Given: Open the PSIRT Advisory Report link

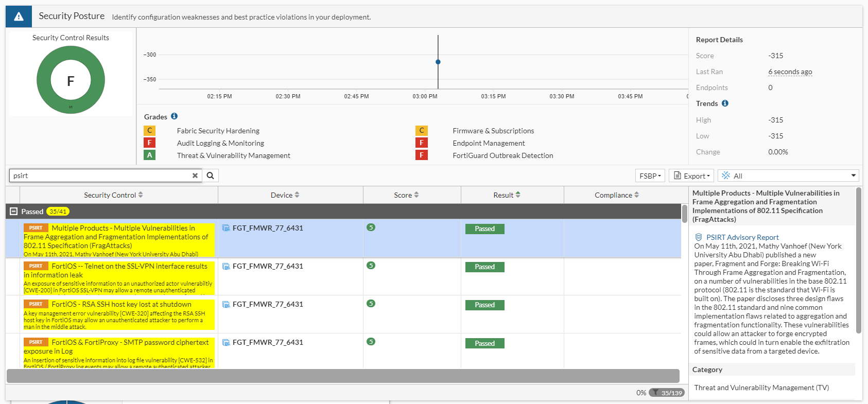Looking at the screenshot, I should click(x=742, y=237).
